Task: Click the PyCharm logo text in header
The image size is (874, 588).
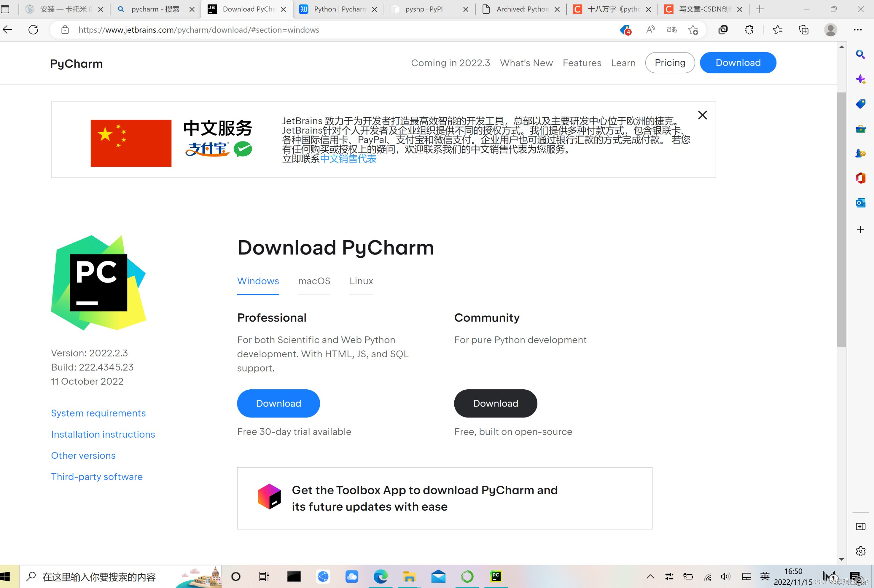Action: click(x=76, y=64)
